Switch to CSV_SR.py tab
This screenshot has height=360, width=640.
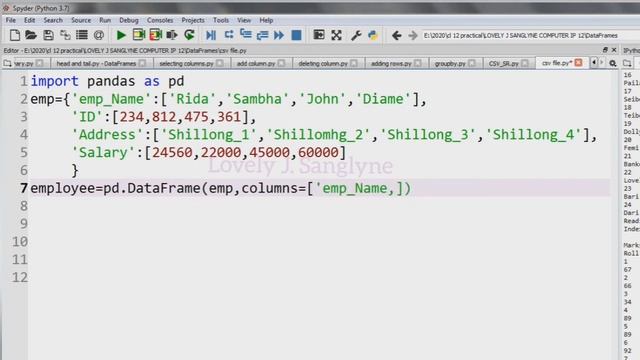(504, 63)
